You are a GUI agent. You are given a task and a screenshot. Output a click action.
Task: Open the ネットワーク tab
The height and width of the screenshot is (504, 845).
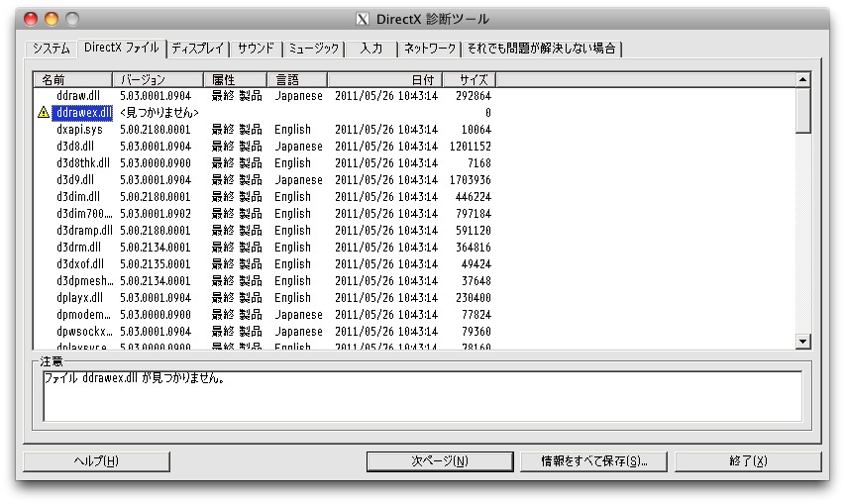click(x=430, y=49)
